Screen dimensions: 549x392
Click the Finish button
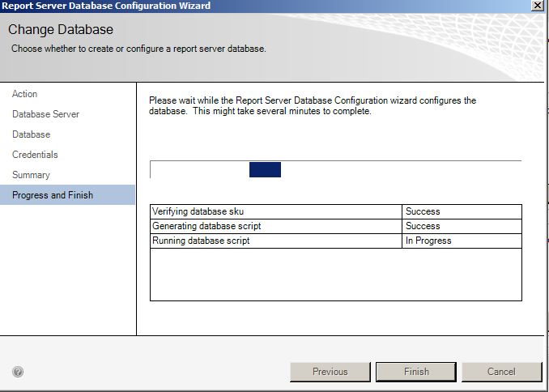coord(416,372)
